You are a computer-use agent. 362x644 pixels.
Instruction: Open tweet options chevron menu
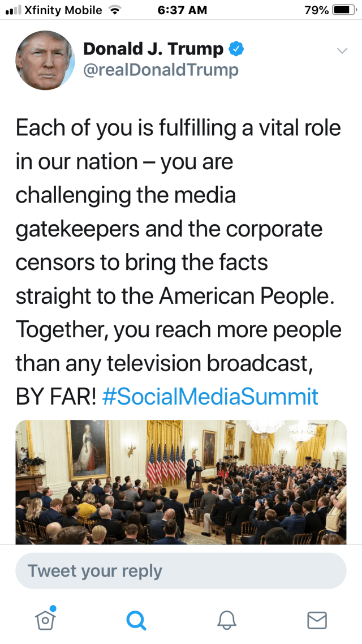tap(342, 51)
